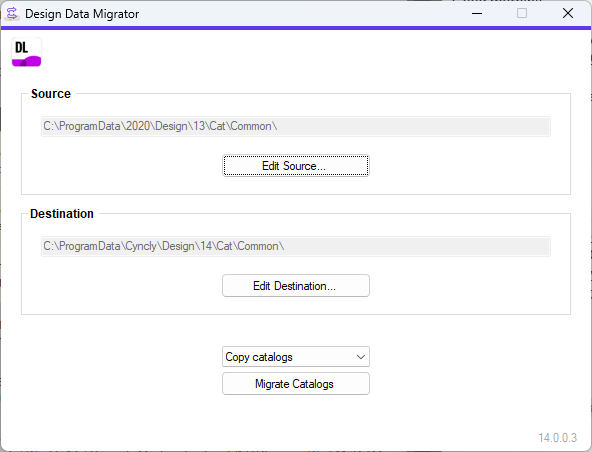The width and height of the screenshot is (592, 452).
Task: Open the Edit Destination dialog
Action: point(296,285)
